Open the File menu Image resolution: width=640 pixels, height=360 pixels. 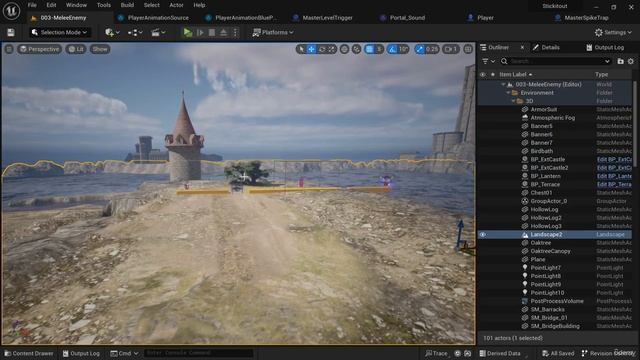pyautogui.click(x=32, y=5)
